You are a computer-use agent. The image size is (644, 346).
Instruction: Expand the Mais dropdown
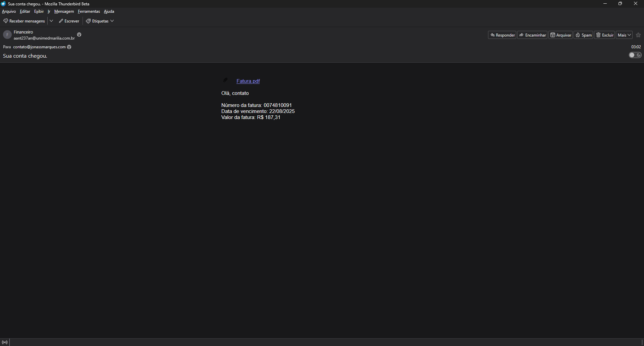point(624,35)
